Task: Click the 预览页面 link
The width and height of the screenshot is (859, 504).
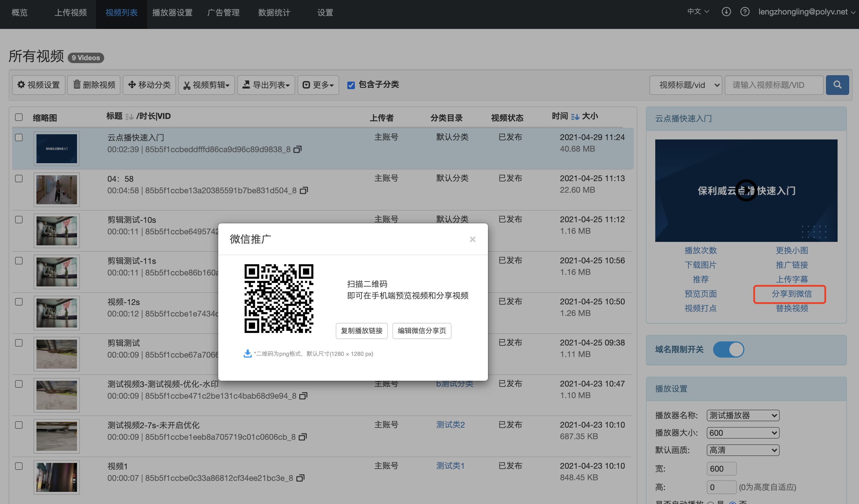Action: click(x=700, y=294)
